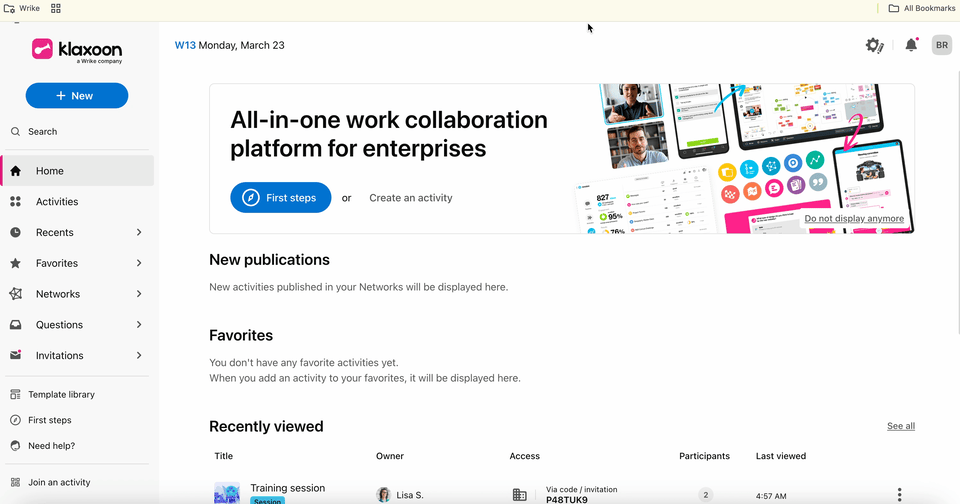Open the notifications bell icon

click(x=911, y=45)
